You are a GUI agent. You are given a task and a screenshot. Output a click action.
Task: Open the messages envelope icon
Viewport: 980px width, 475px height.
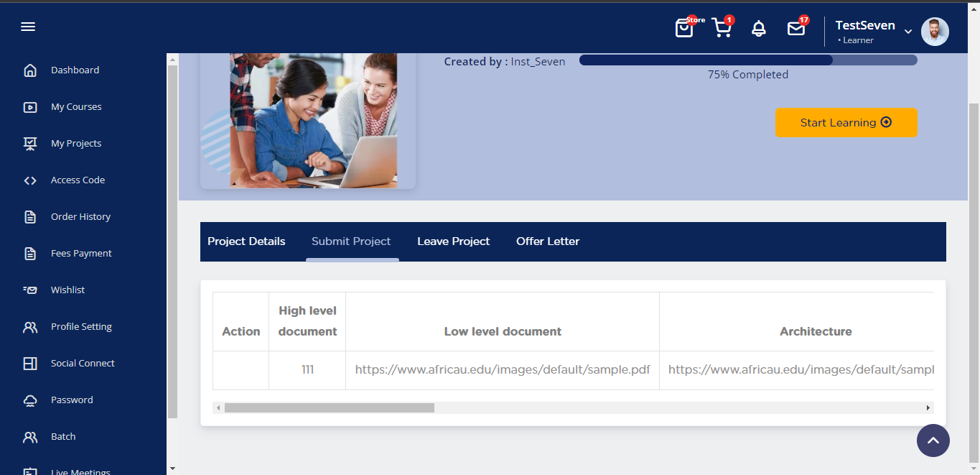795,29
